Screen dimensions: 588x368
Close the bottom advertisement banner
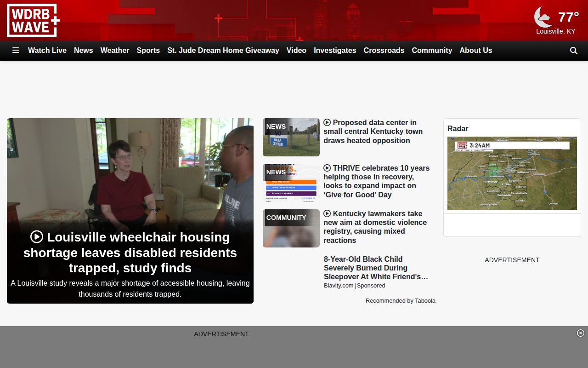tap(581, 333)
